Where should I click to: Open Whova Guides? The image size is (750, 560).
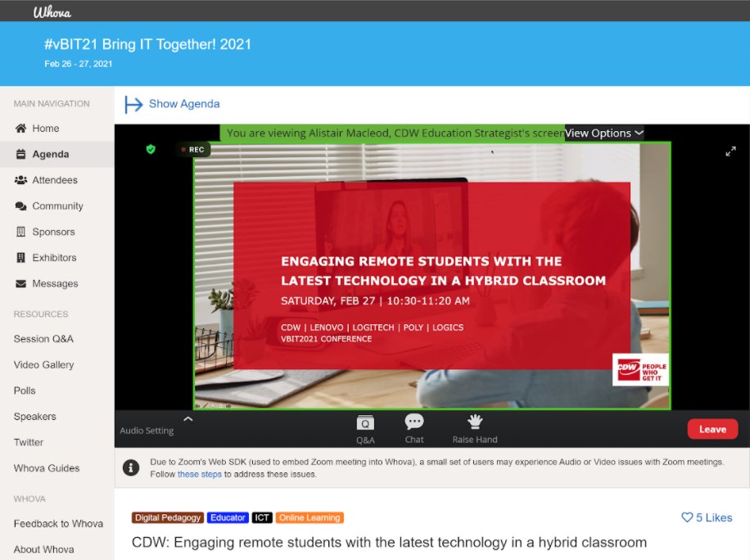47,467
